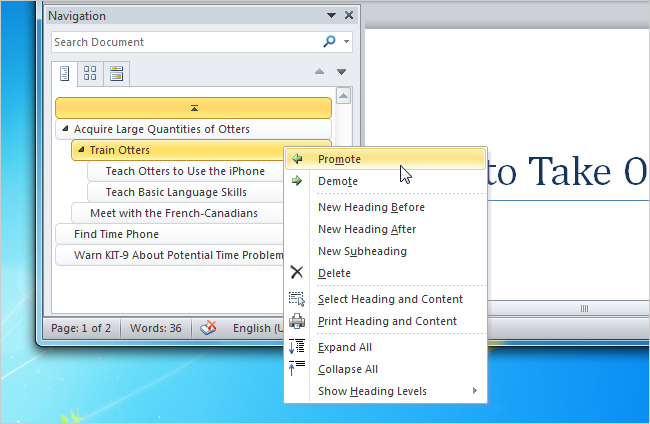Open the Browse Search Results tab

116,73
